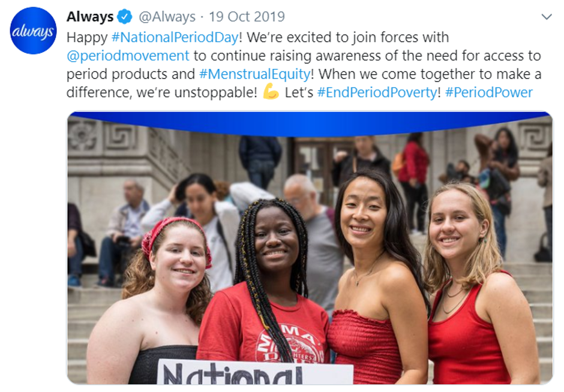Click the #EndPeriodPoverty hashtag
This screenshot has width=564, height=392.
pyautogui.click(x=377, y=92)
